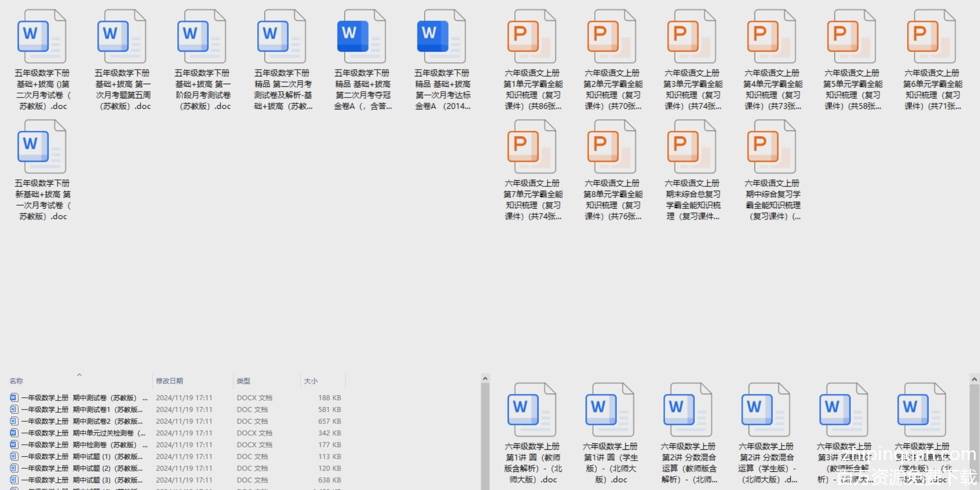
Task: Click the 120 KB size cell
Action: [x=330, y=468]
